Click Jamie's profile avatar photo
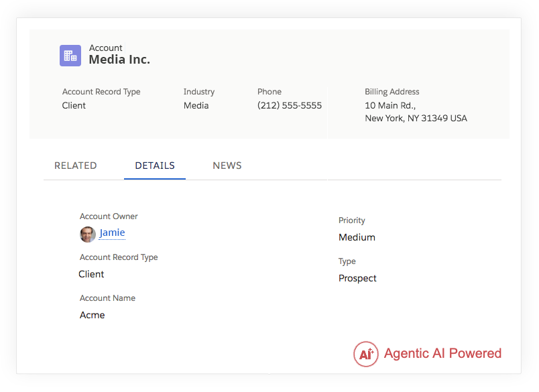Image resolution: width=539 pixels, height=392 pixels. click(88, 235)
